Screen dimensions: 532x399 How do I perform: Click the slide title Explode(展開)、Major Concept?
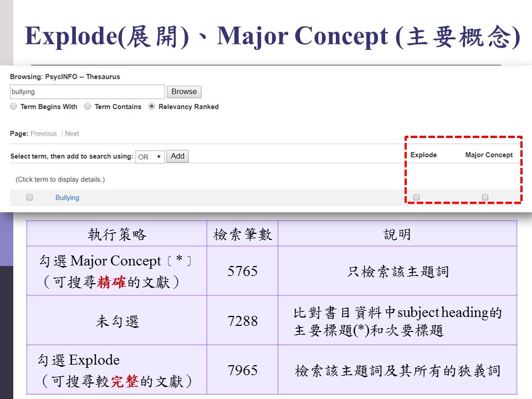pos(272,36)
